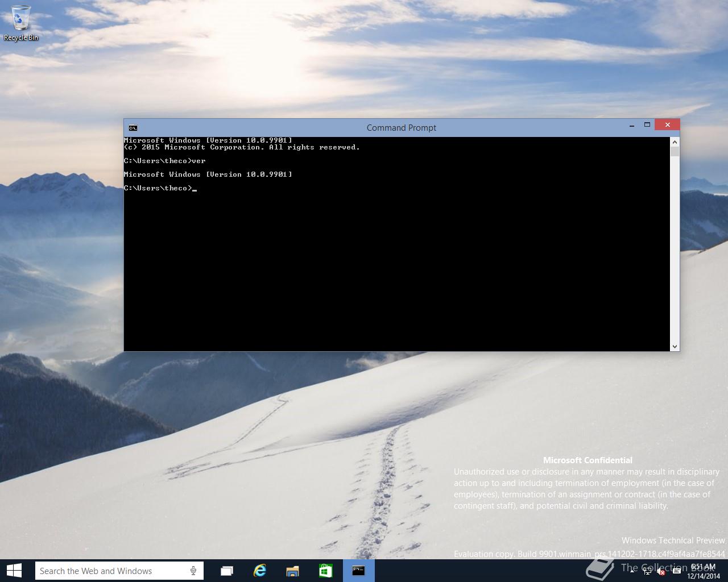The width and height of the screenshot is (728, 582).
Task: Minimize the Command Prompt window
Action: pos(632,125)
